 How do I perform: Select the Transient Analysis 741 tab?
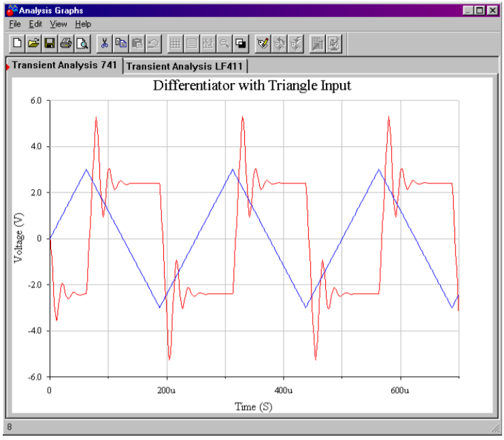(x=65, y=66)
